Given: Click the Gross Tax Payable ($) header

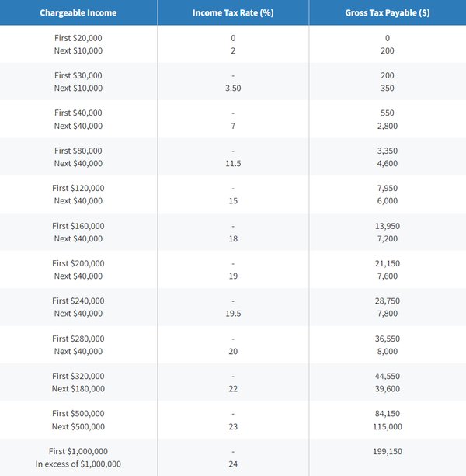Looking at the screenshot, I should coord(387,13).
